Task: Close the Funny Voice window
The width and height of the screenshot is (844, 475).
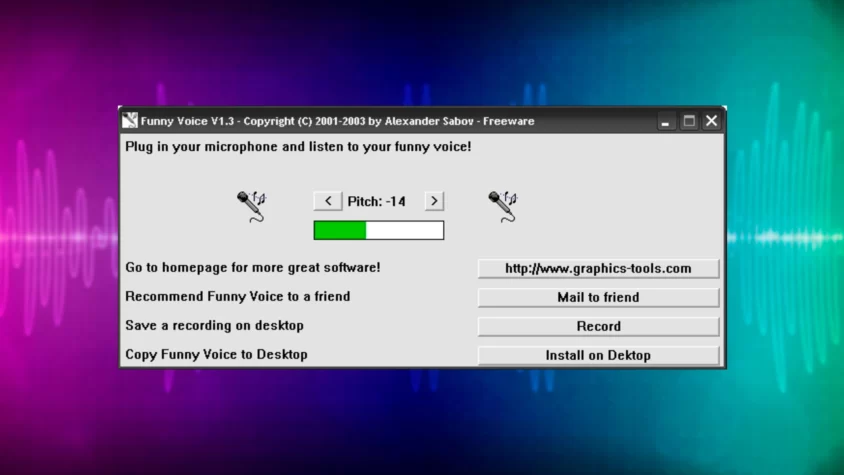Action: point(712,121)
